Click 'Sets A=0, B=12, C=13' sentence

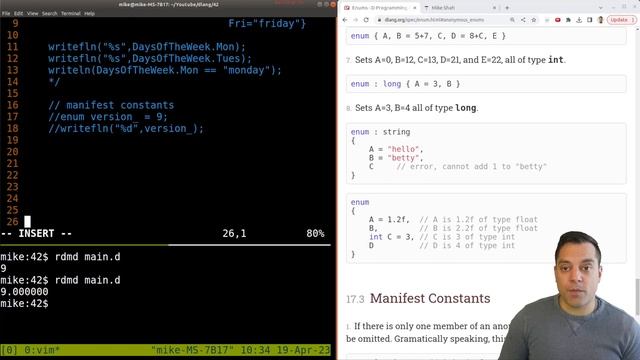tap(460, 60)
